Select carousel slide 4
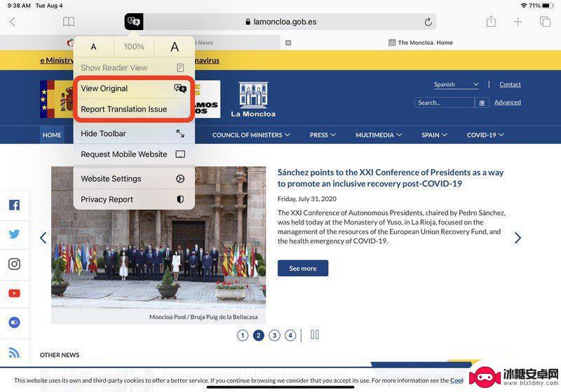Screen dimensions: 561x392 point(290,335)
